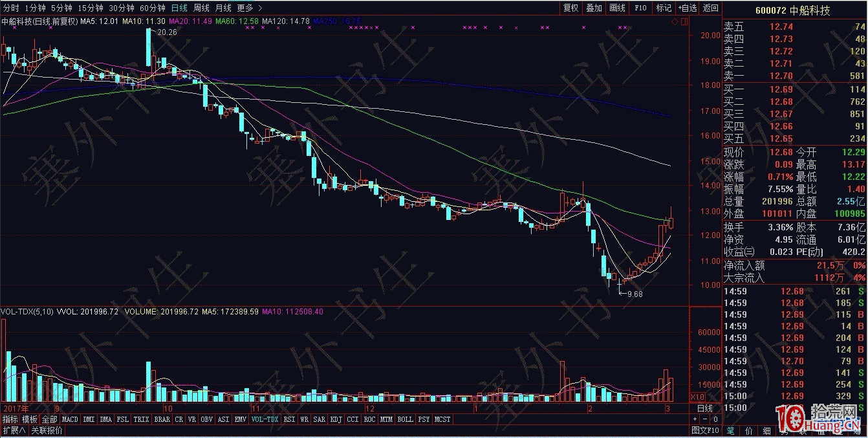Expand the 更多 more periods menu
The height and width of the screenshot is (438, 868).
249,8
